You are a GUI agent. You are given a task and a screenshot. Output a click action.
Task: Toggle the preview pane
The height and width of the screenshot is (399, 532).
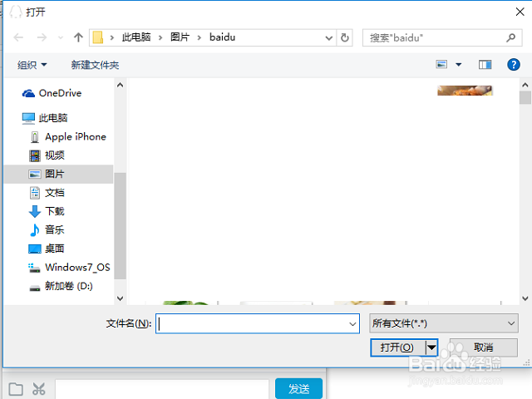click(x=485, y=65)
